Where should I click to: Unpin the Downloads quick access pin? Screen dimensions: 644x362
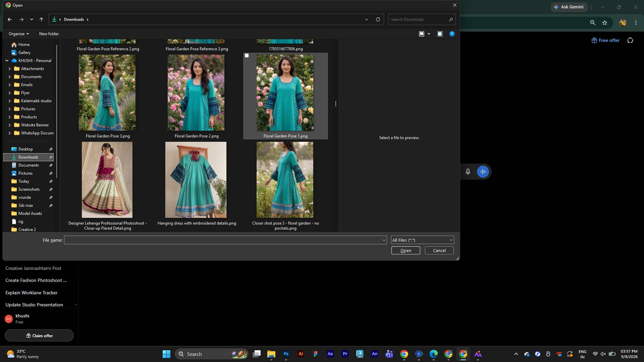point(51,157)
